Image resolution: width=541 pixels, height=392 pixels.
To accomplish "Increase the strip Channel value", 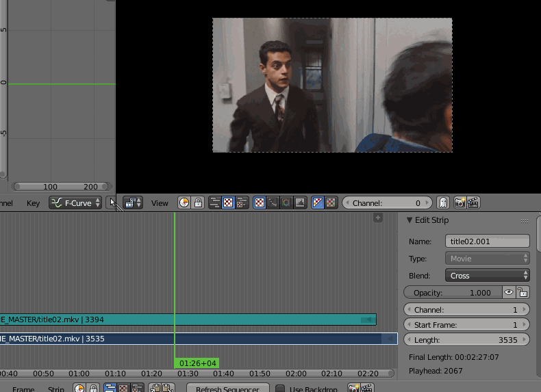I will coord(525,310).
